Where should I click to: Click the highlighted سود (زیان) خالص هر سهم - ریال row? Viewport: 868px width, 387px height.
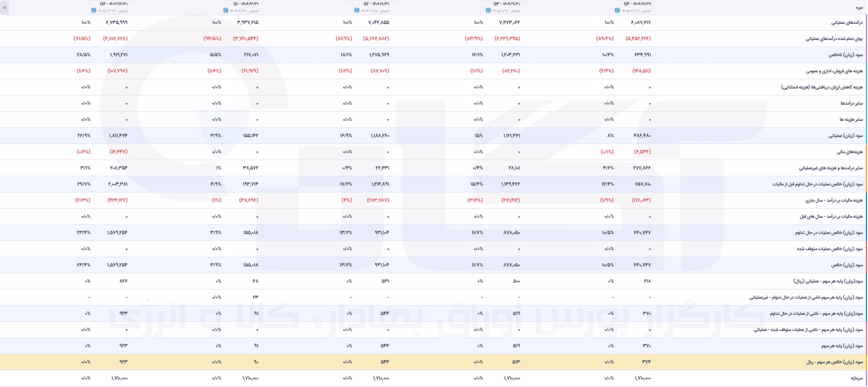coord(434,362)
